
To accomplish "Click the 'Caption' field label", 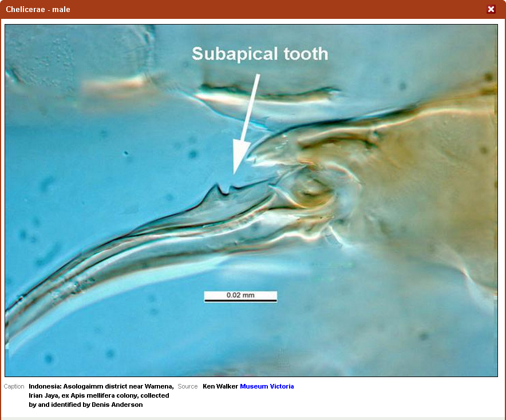I will pyautogui.click(x=14, y=386).
